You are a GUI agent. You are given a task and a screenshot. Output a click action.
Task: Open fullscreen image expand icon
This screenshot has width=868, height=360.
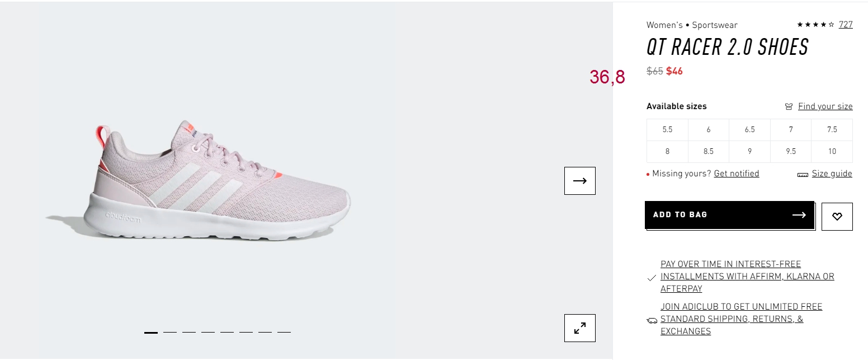coord(580,328)
